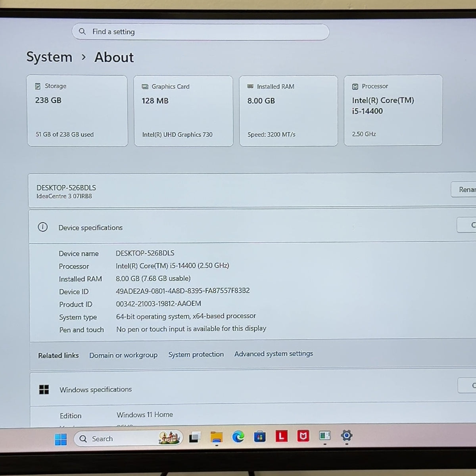The height and width of the screenshot is (476, 476).
Task: Open the green app icon left of Settings gear
Action: [325, 436]
